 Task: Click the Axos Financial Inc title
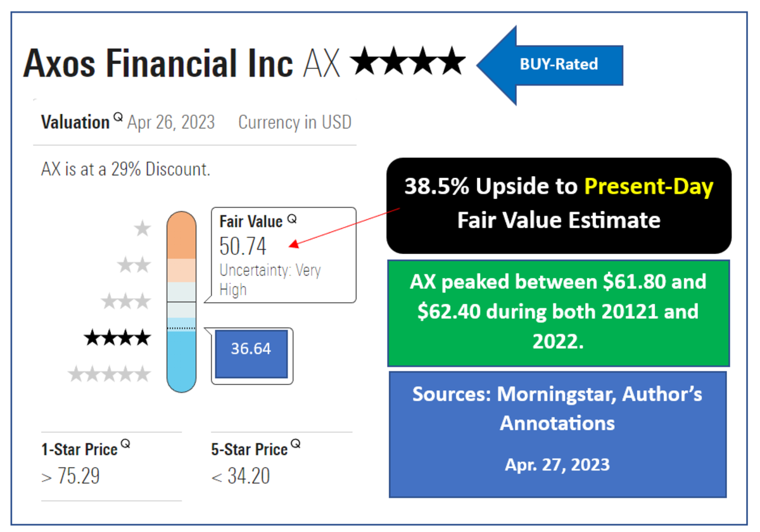[x=158, y=64]
